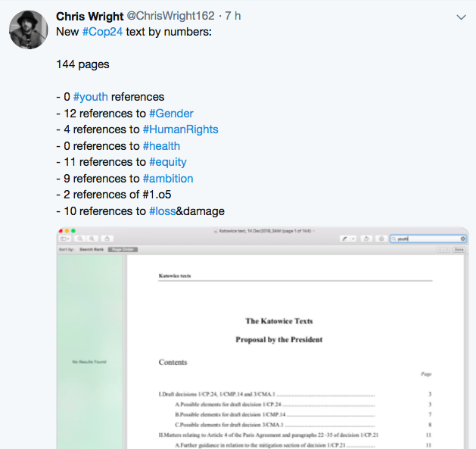The width and height of the screenshot is (476, 449).
Task: Click the share icon in Preview toolbar
Action: [107, 239]
